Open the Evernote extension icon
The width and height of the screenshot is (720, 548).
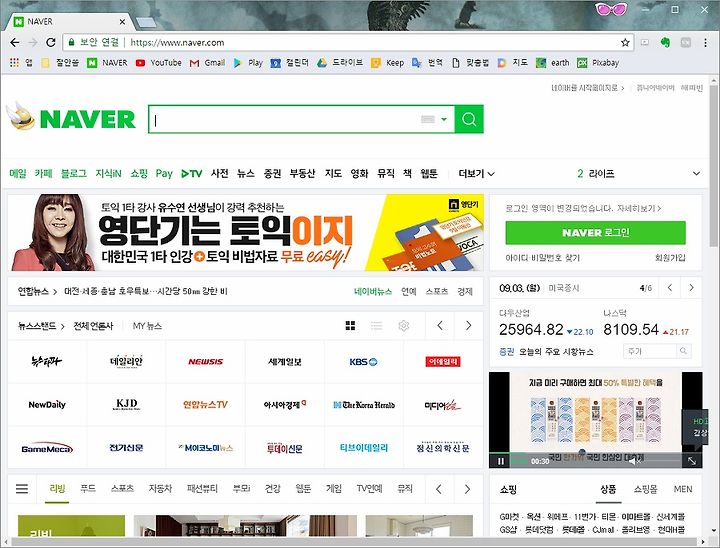pos(665,43)
